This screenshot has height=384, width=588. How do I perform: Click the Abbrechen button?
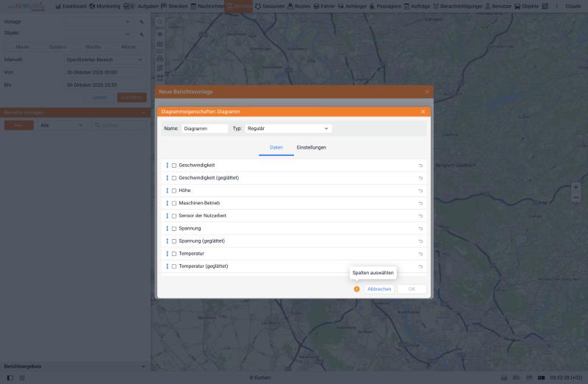point(379,289)
